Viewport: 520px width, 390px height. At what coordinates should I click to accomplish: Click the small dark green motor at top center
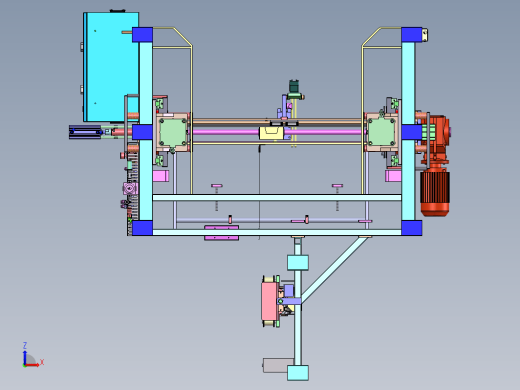[x=294, y=86]
